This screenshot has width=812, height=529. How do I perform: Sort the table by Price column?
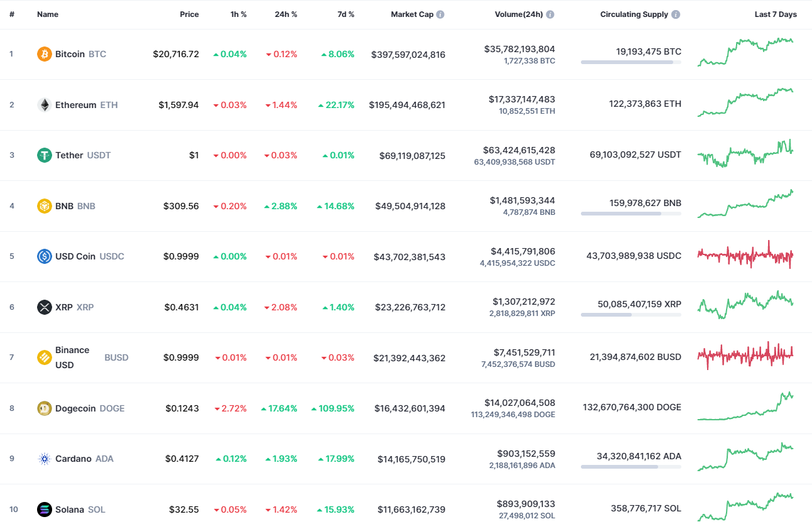(189, 14)
